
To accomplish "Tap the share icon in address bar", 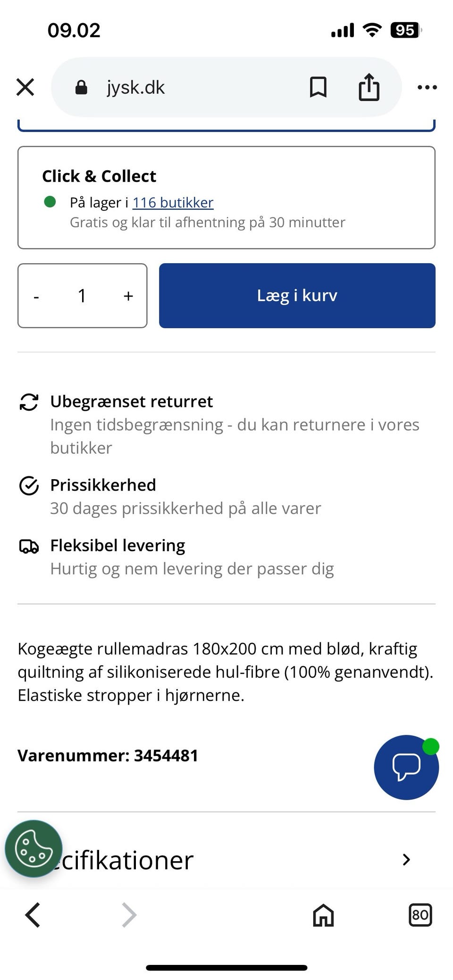I will [369, 87].
